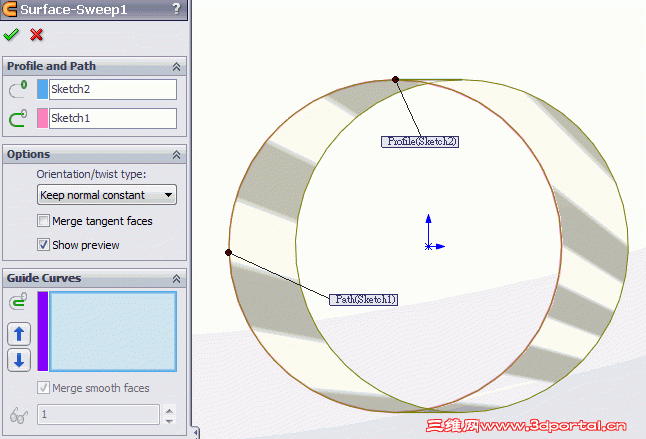Viewport: 646px width, 439px height.
Task: Click the guide curves selection list box
Action: [113, 332]
